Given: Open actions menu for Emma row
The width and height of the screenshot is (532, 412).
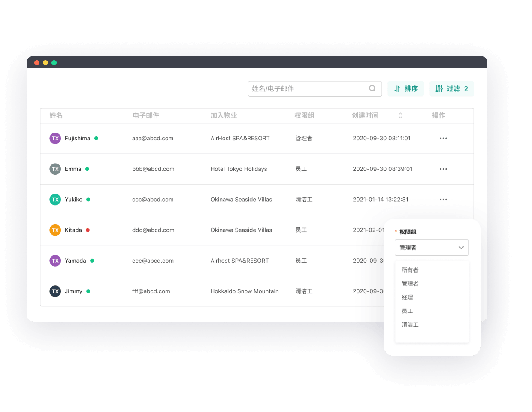Looking at the screenshot, I should [x=443, y=169].
